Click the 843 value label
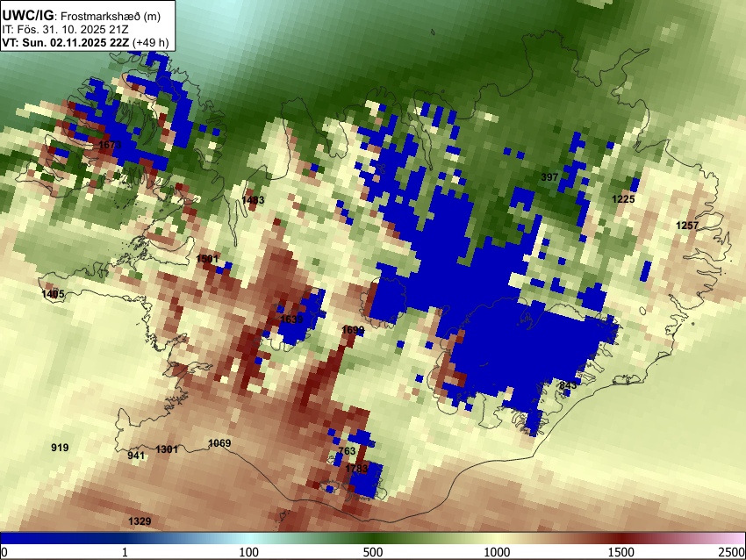The height and width of the screenshot is (560, 746). (568, 385)
